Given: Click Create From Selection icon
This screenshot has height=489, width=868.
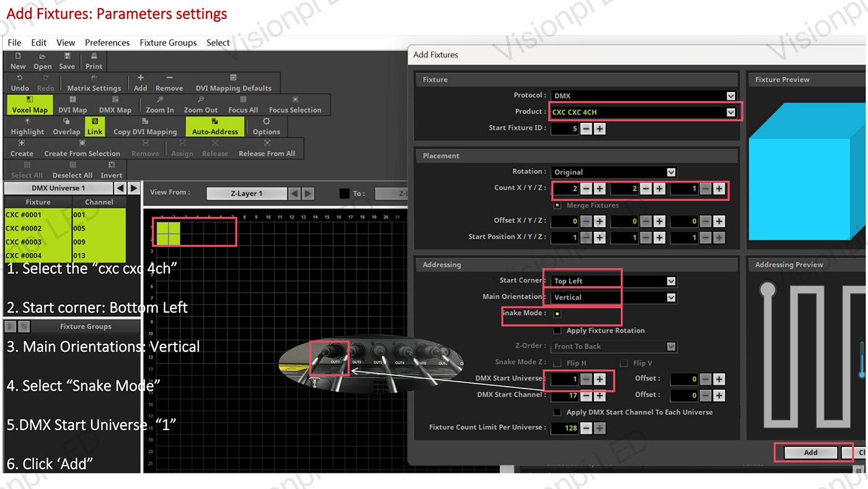Looking at the screenshot, I should pyautogui.click(x=82, y=148).
